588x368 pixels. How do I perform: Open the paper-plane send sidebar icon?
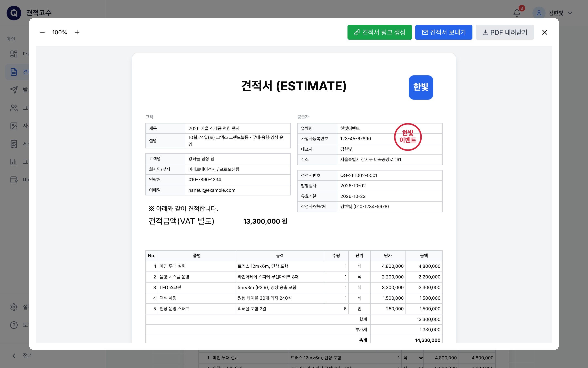[x=14, y=90]
